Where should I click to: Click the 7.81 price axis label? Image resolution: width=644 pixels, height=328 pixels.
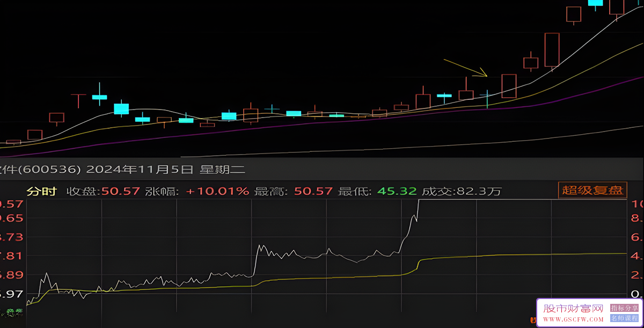tap(12, 256)
